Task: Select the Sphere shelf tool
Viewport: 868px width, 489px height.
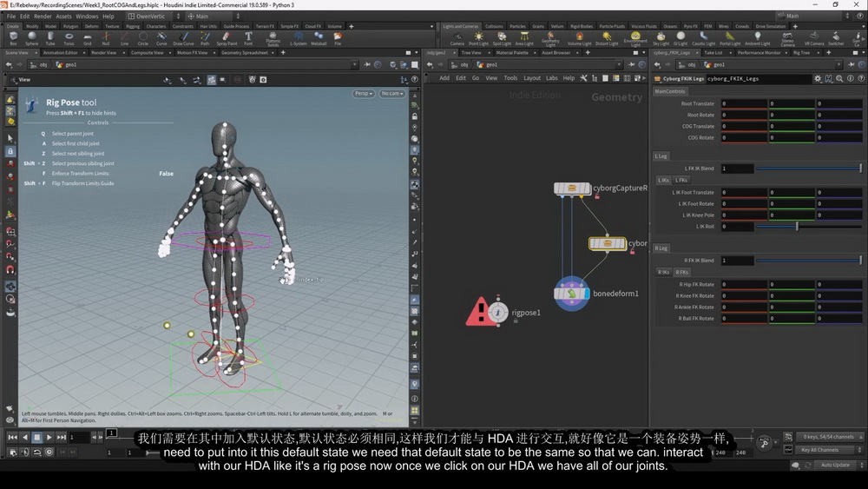Action: click(31, 38)
